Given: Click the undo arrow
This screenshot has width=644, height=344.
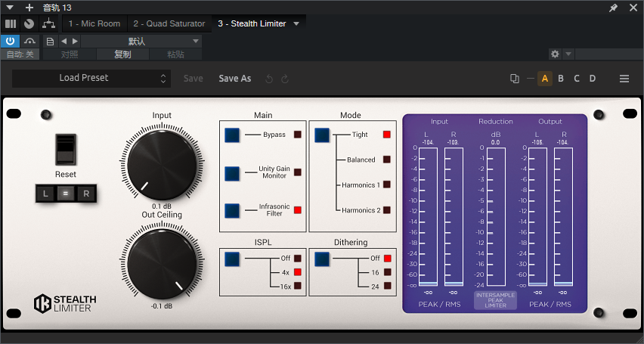Looking at the screenshot, I should point(269,79).
